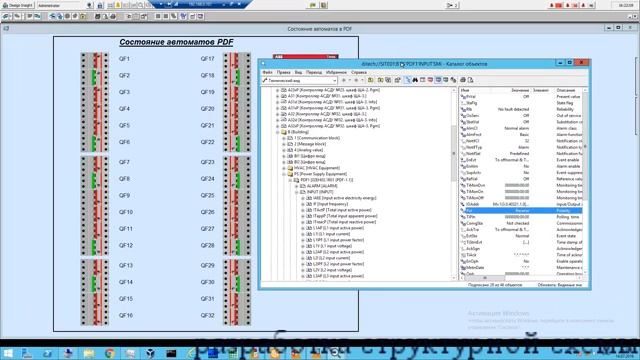Screen dimensions: 640x360
Task: Select L1I [L1 input current] item
Action: (328, 234)
